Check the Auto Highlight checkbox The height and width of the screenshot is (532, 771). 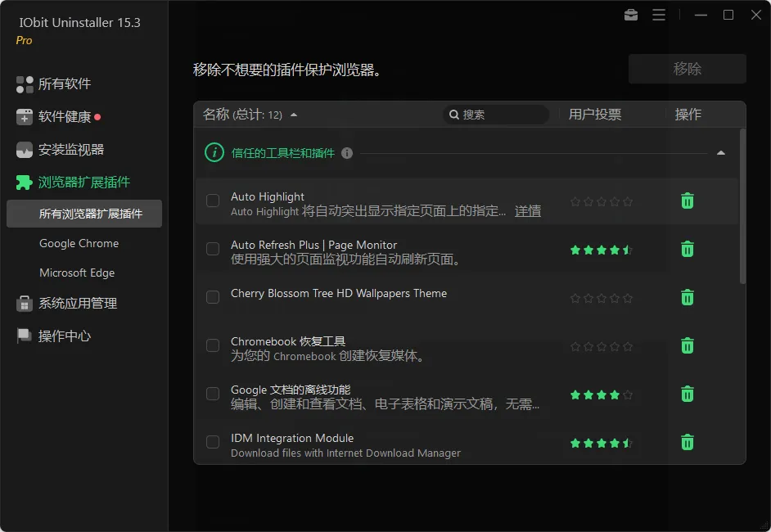[x=213, y=201]
